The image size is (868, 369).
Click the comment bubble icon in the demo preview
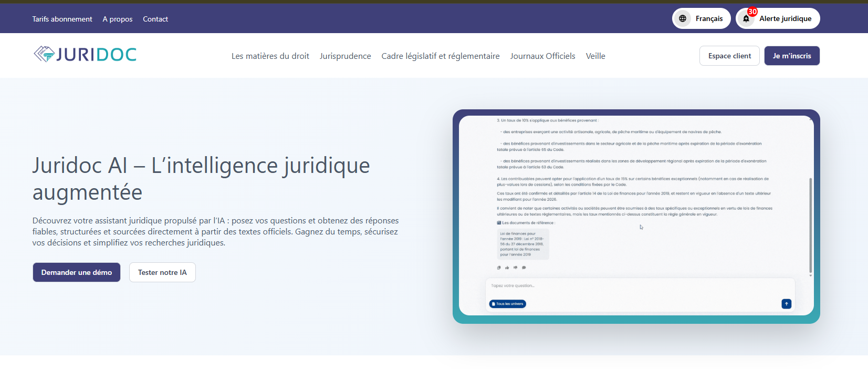524,268
